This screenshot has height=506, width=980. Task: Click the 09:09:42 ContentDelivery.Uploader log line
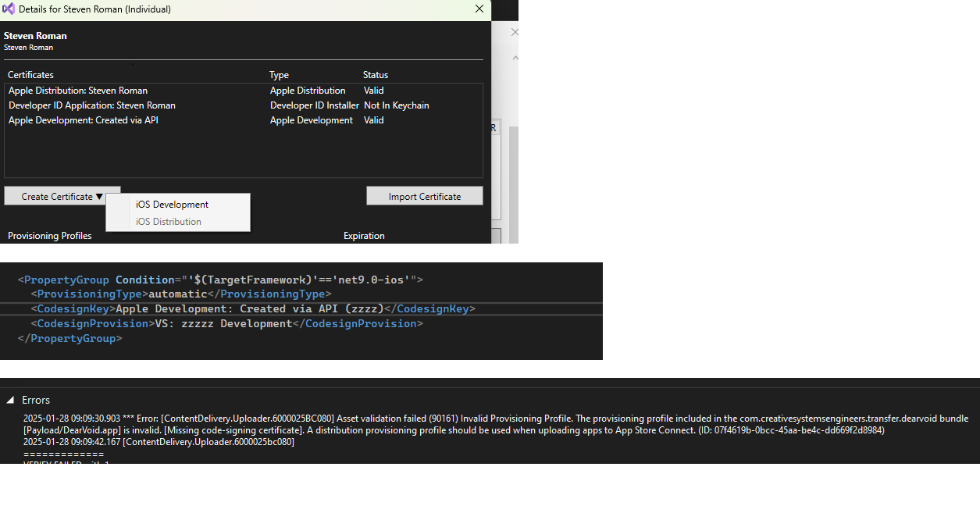tap(159, 442)
